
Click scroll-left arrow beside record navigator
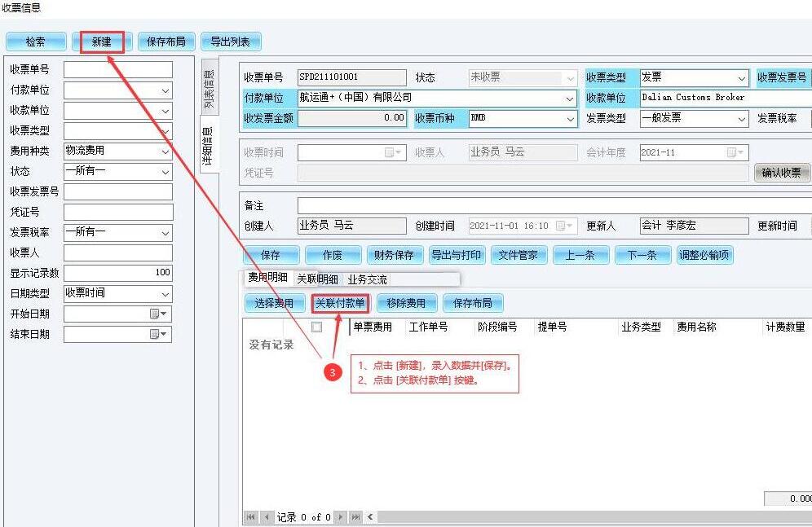[371, 517]
